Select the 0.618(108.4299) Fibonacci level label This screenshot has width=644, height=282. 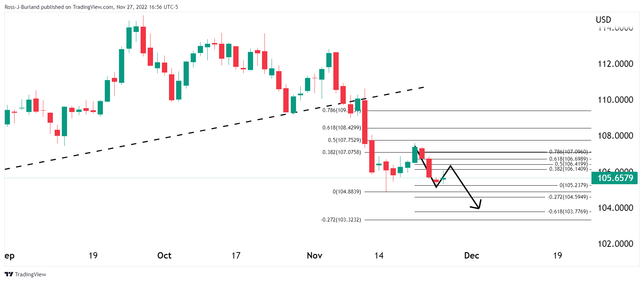pos(342,128)
